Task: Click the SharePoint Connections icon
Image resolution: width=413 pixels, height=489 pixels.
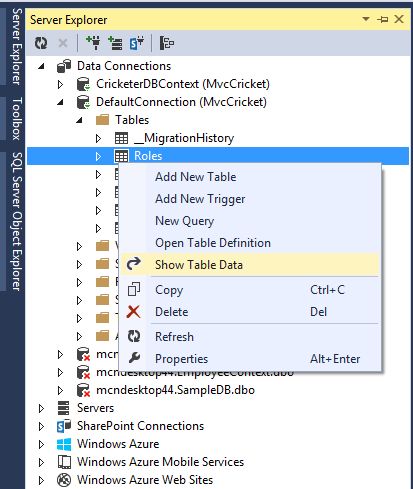Action: (x=64, y=426)
